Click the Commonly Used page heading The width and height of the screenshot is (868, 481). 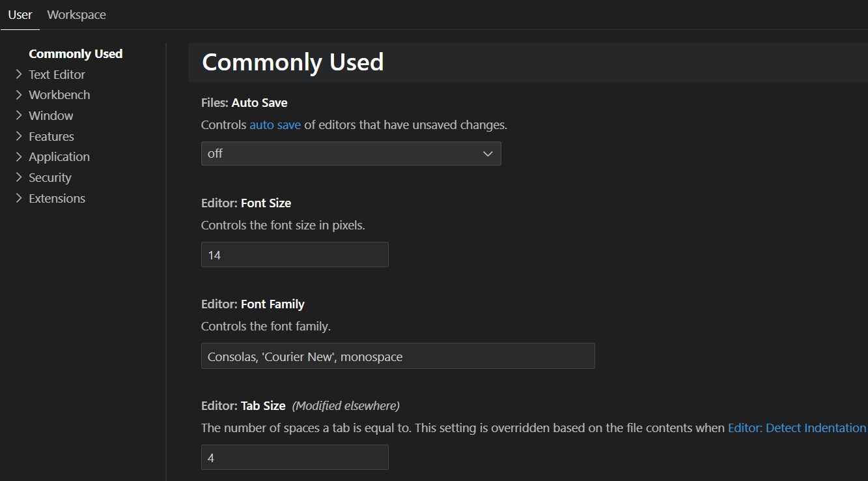point(292,62)
